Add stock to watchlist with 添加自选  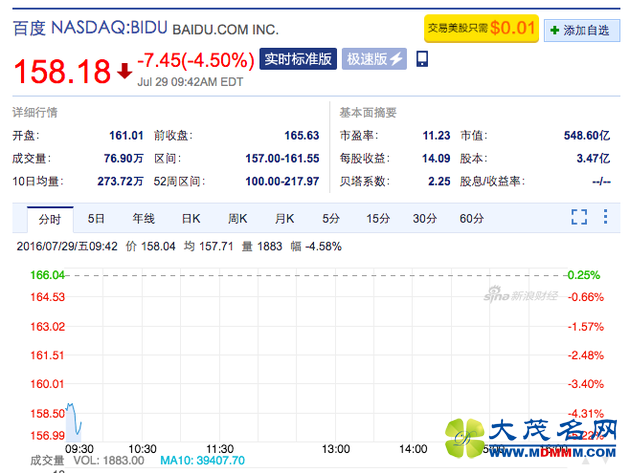tap(582, 30)
